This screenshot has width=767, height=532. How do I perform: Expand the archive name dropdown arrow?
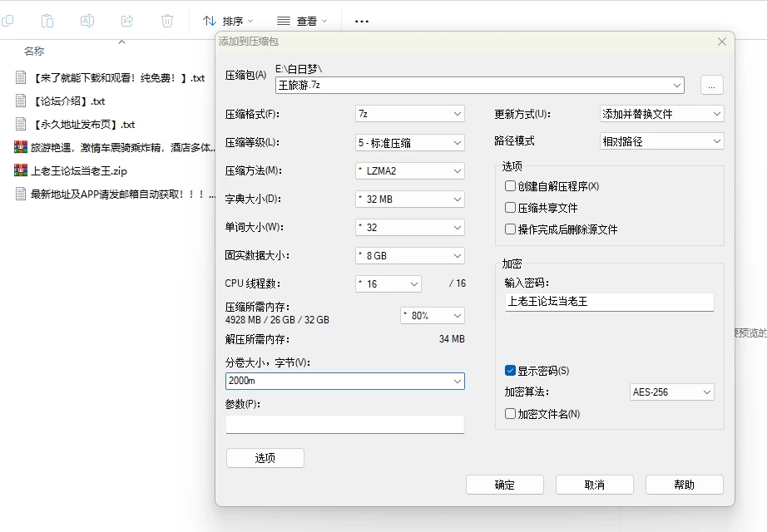tap(677, 85)
